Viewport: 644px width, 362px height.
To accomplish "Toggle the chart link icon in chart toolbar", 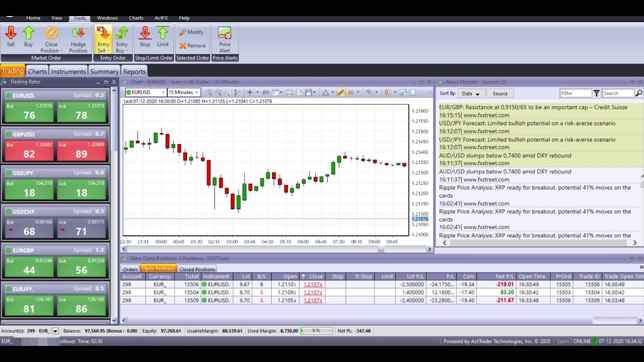I will coord(341,93).
